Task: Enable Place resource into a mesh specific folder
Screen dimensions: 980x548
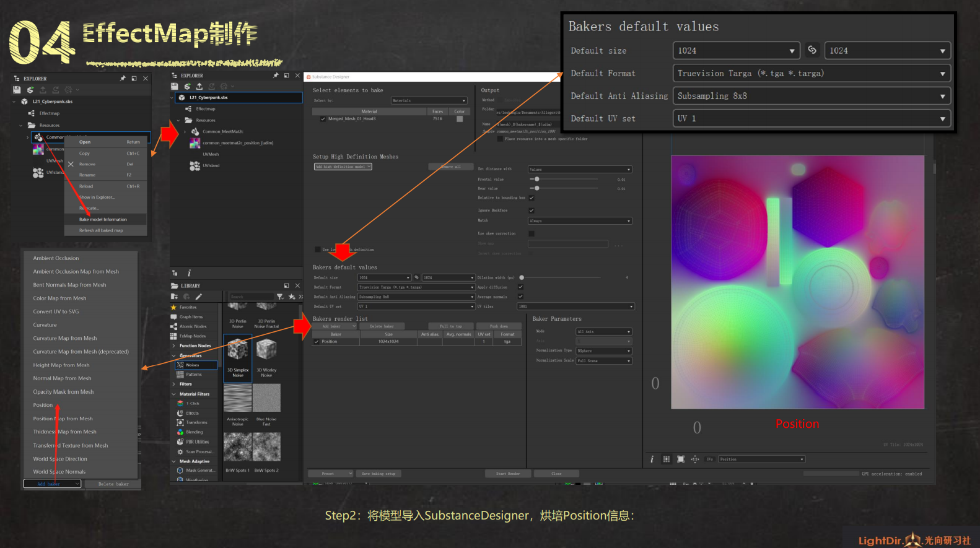Action: (x=500, y=139)
